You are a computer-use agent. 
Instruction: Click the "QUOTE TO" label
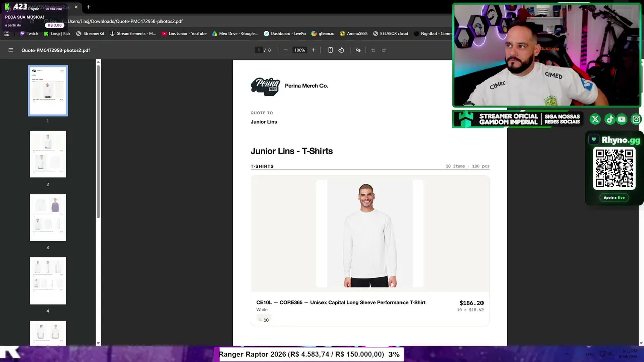[x=262, y=113]
